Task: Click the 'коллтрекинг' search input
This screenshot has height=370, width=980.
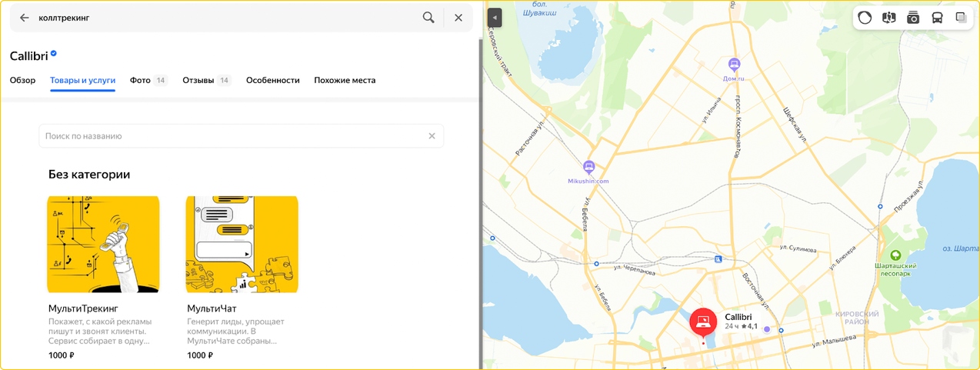Action: [x=223, y=18]
